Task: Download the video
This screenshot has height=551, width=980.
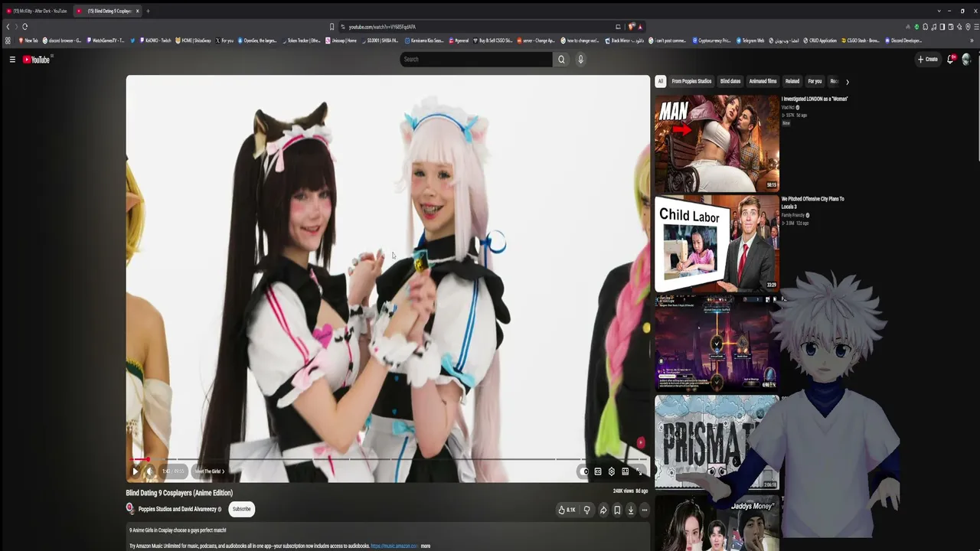Action: click(631, 510)
